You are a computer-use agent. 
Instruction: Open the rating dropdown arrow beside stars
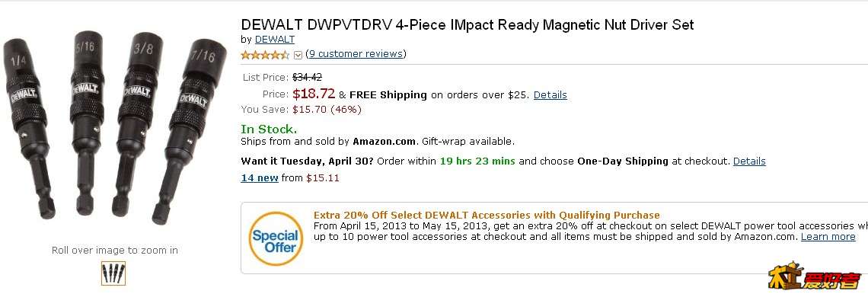click(x=298, y=55)
